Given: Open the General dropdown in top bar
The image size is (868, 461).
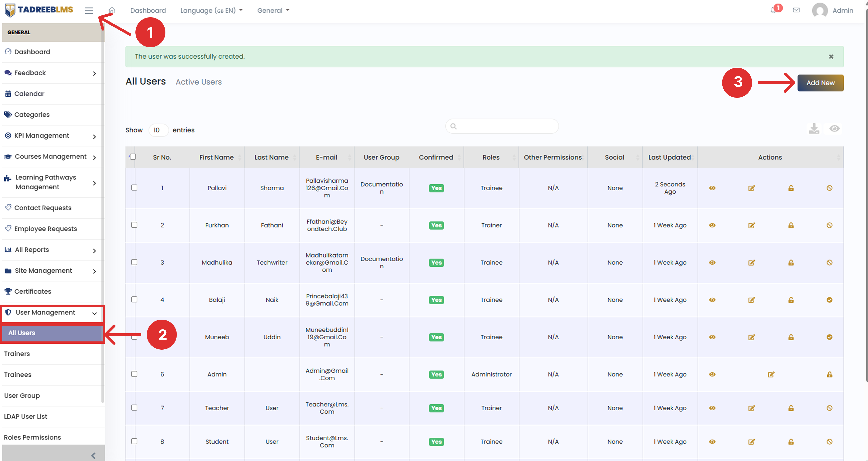Looking at the screenshot, I should click(273, 10).
